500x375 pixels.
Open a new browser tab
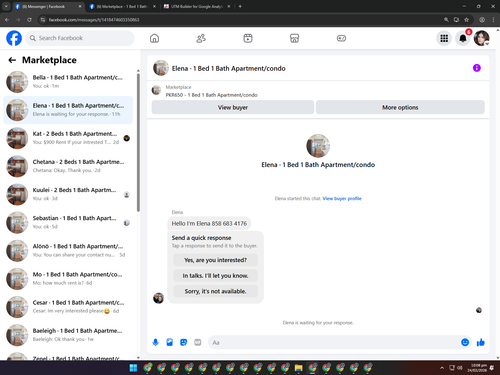[x=240, y=6]
